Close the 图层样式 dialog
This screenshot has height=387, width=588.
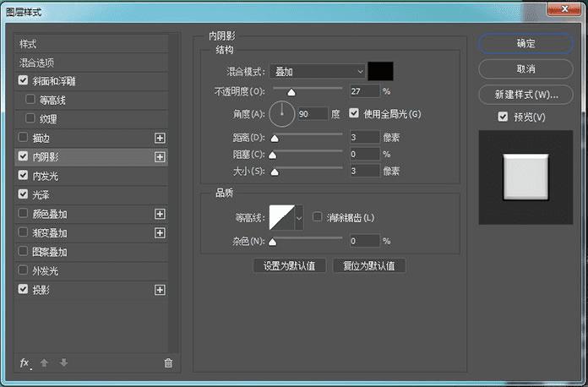coord(564,8)
